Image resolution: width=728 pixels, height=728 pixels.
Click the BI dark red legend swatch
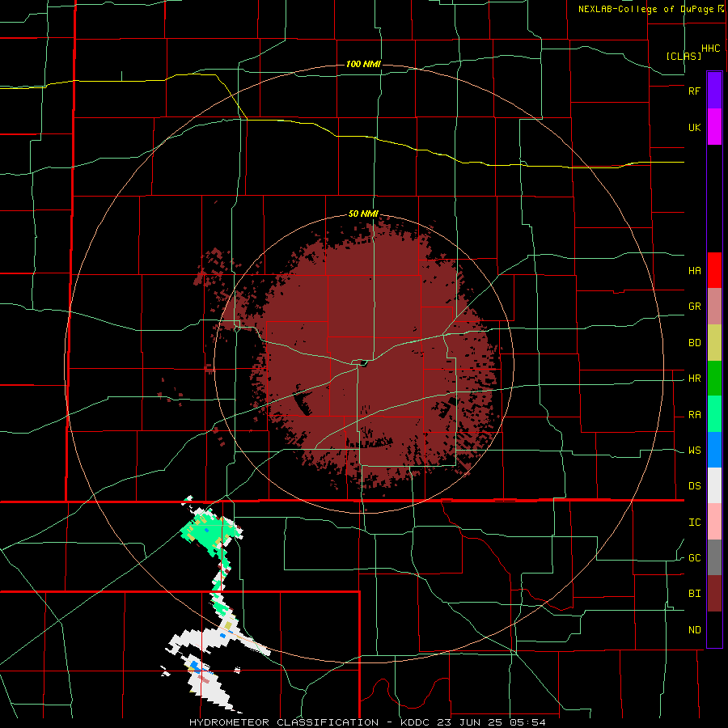point(714,594)
